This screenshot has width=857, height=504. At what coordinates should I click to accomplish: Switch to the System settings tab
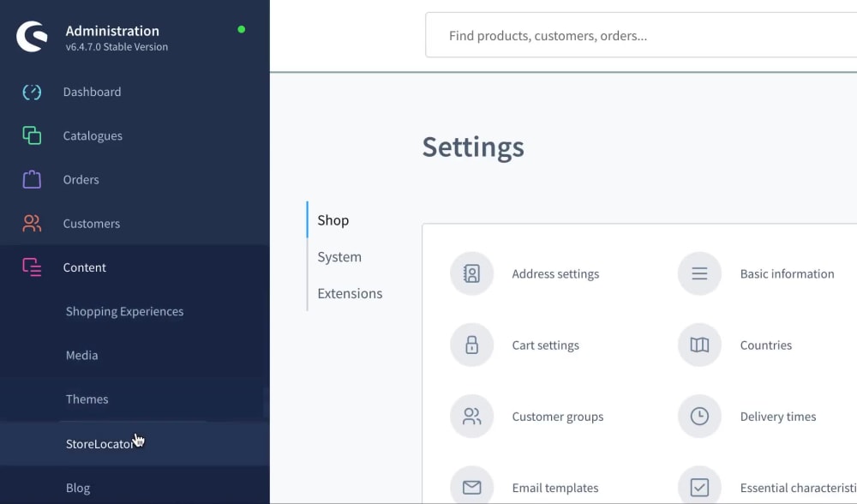(x=339, y=257)
